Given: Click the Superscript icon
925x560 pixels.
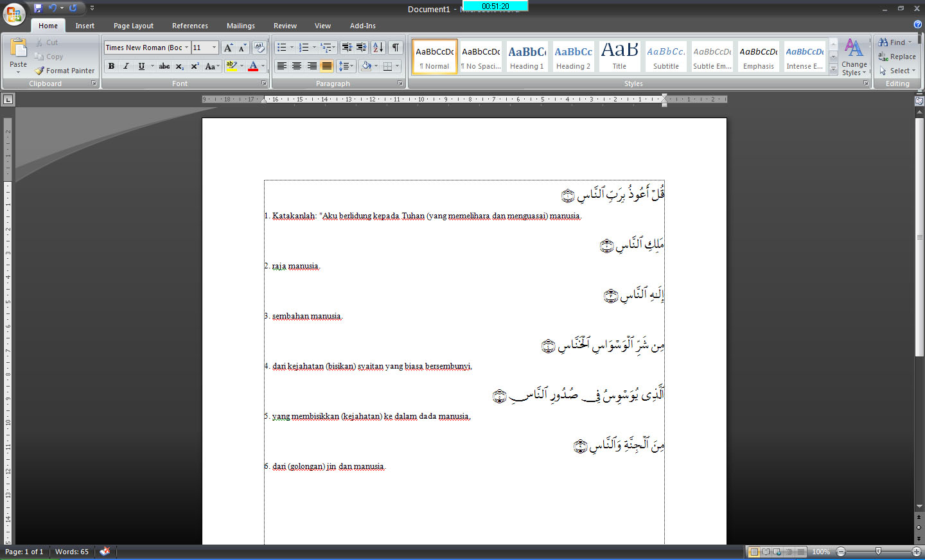Looking at the screenshot, I should (194, 66).
